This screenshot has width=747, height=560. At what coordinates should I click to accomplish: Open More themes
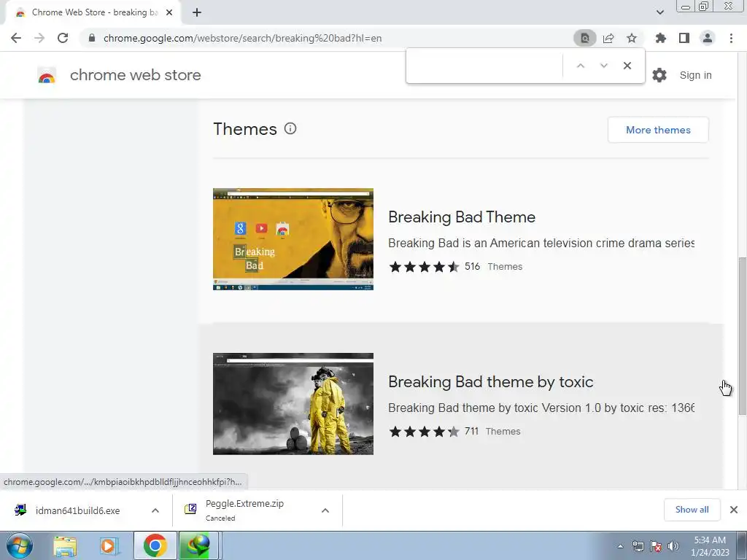tap(658, 130)
